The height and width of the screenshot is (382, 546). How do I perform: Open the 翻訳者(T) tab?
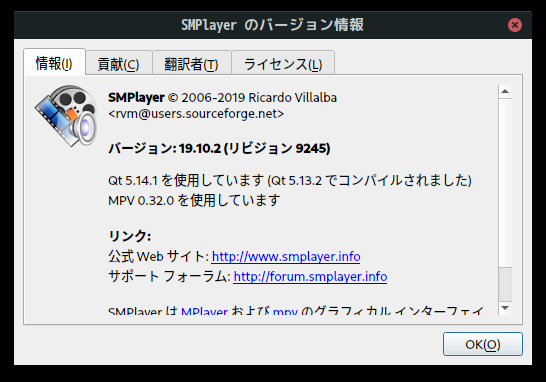tap(192, 63)
